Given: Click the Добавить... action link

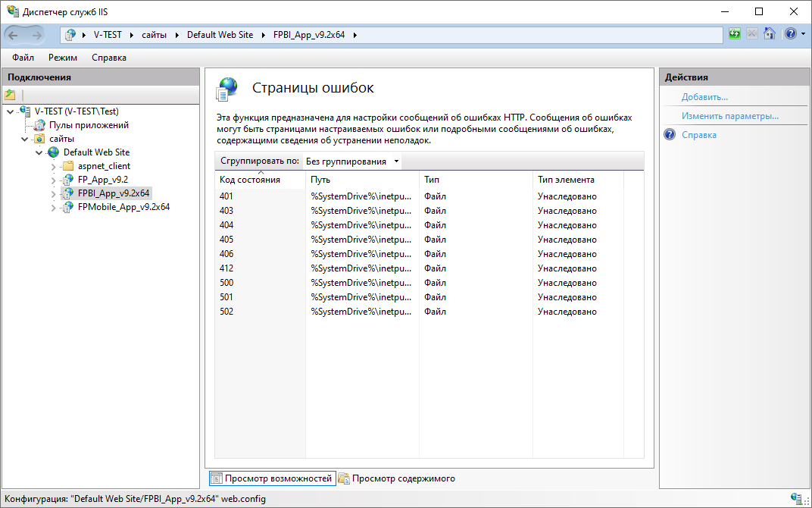Looking at the screenshot, I should (704, 97).
